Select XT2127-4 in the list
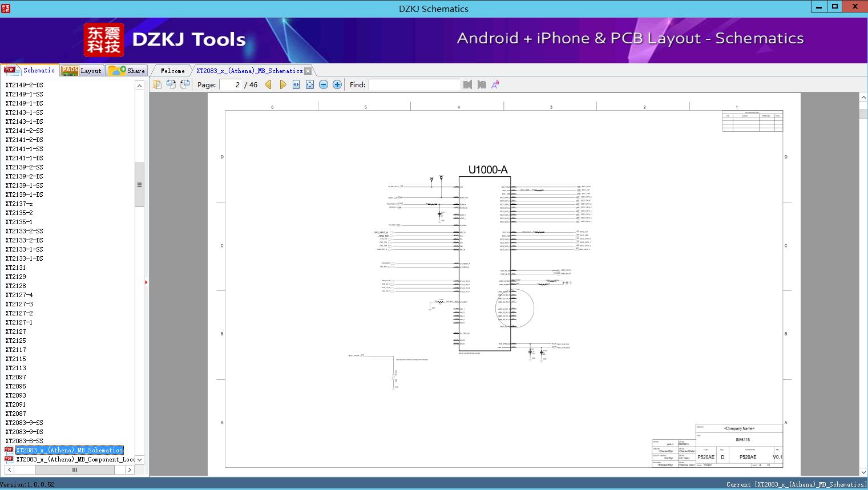Viewport: 868px width, 490px height. click(19, 295)
